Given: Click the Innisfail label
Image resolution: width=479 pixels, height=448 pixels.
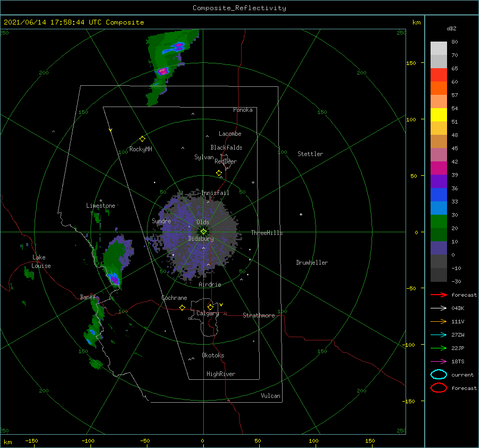Looking at the screenshot, I should pyautogui.click(x=215, y=193).
